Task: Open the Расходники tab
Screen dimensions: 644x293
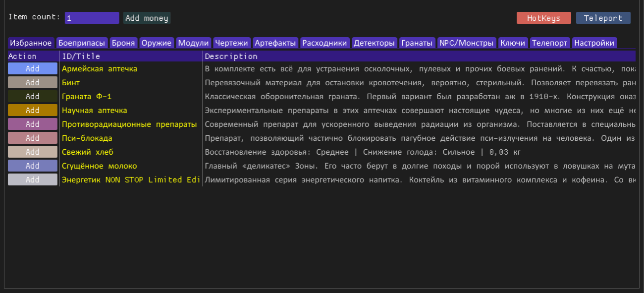Action: pos(324,43)
